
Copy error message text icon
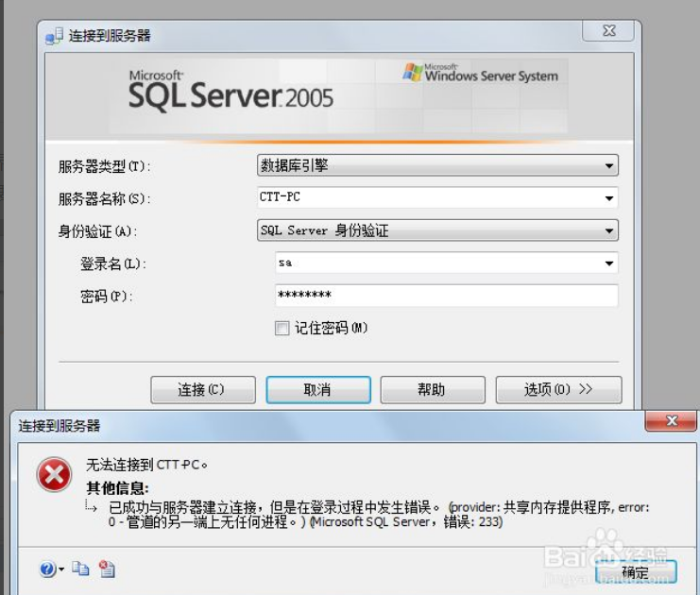coord(80,569)
